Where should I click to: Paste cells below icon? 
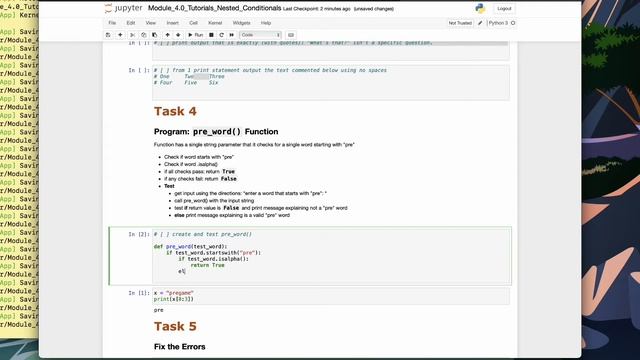pos(154,35)
